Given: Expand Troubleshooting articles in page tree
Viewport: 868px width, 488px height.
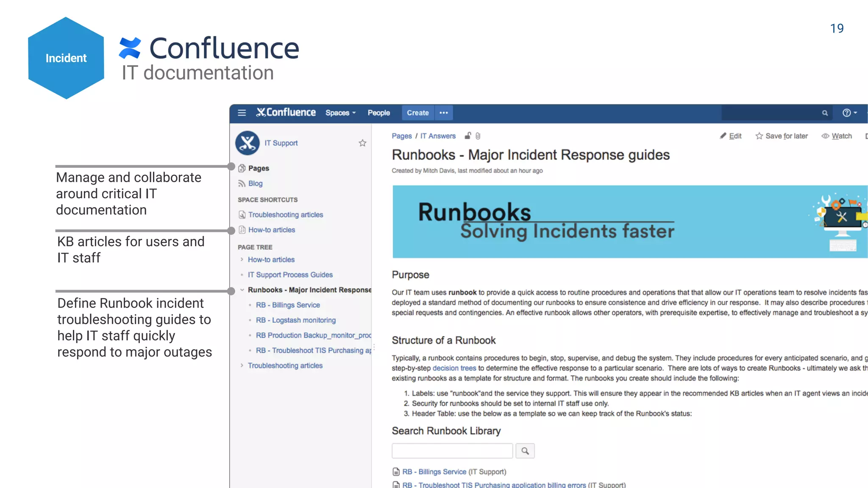Looking at the screenshot, I should coord(242,365).
